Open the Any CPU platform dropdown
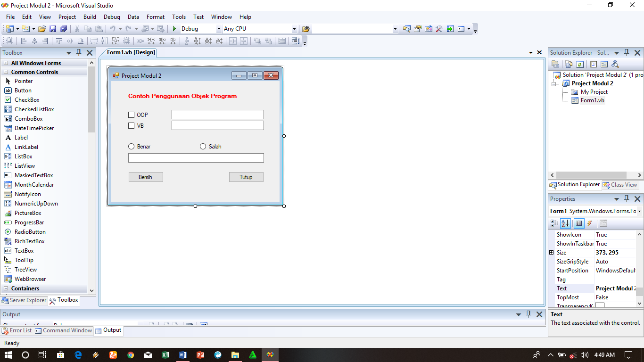The width and height of the screenshot is (644, 362). pyautogui.click(x=294, y=28)
